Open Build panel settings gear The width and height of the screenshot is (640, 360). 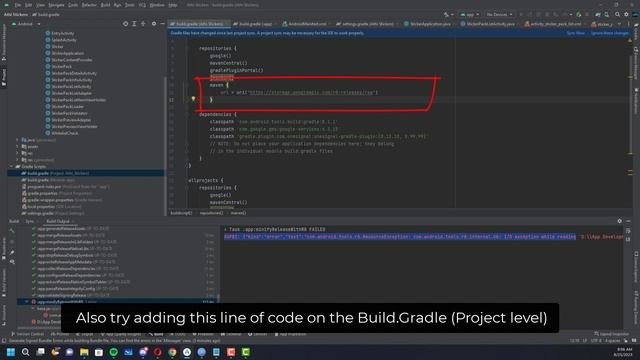pos(620,221)
